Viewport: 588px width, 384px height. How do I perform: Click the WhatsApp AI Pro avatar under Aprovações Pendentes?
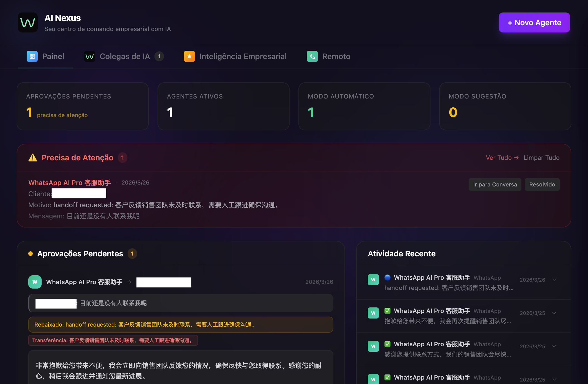35,282
